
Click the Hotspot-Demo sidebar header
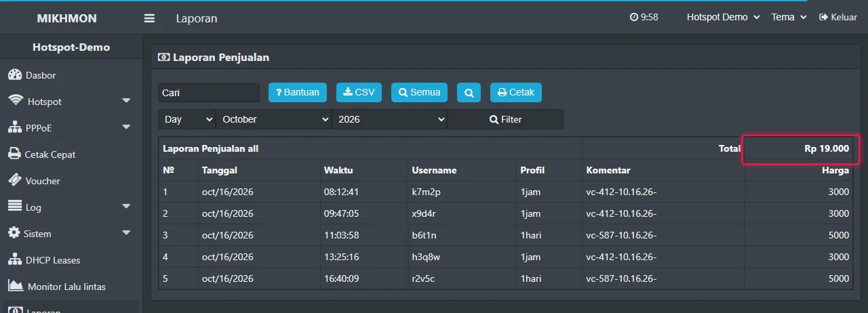tap(71, 47)
